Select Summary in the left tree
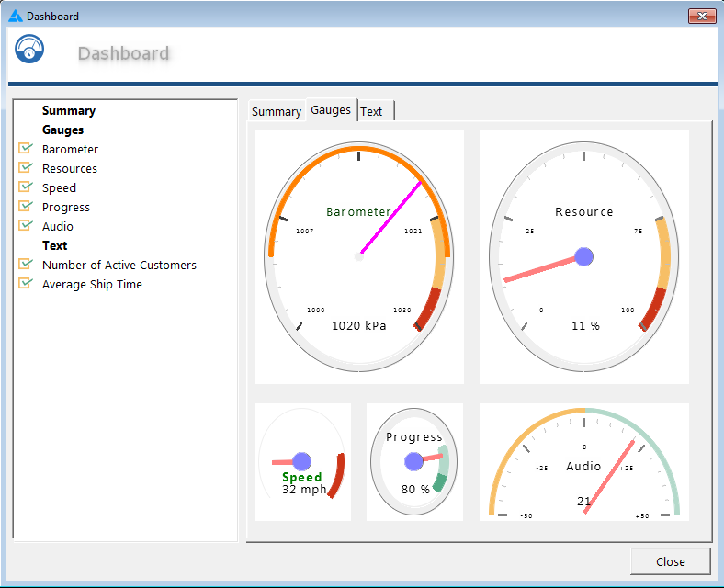The image size is (724, 588). [69, 110]
